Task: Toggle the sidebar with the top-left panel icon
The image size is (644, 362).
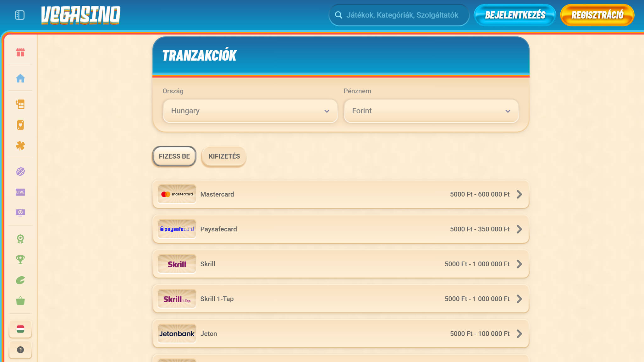Action: [x=19, y=15]
